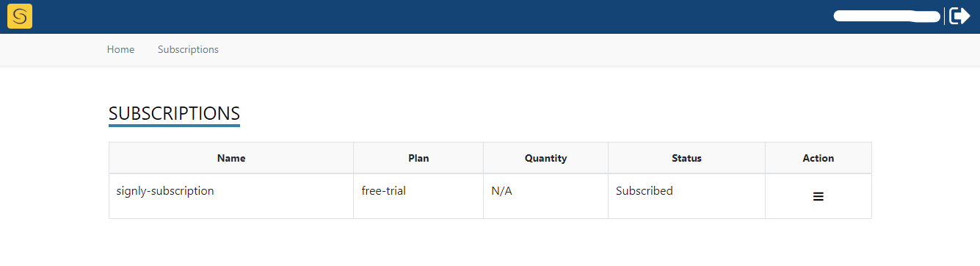Image resolution: width=980 pixels, height=266 pixels.
Task: Open the Subscriptions menu item
Action: coord(188,49)
